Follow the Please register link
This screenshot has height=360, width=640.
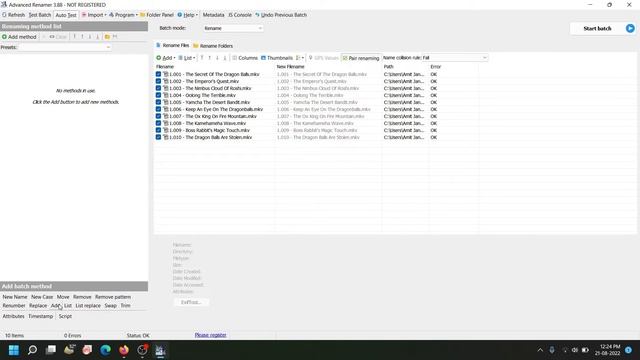[210, 335]
